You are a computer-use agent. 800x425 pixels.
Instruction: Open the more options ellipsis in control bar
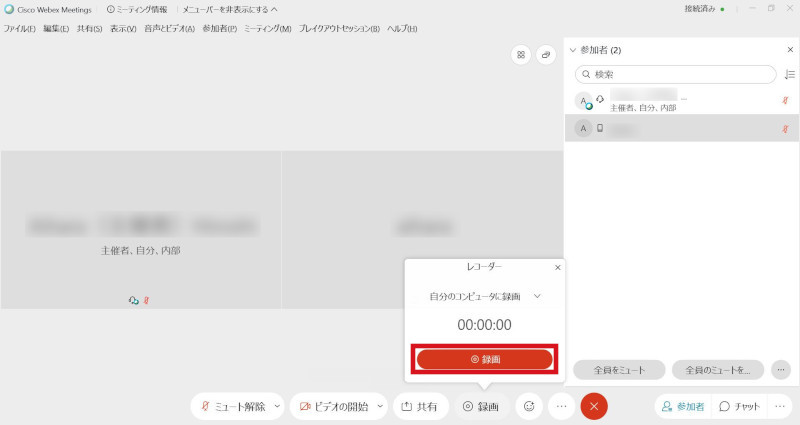point(561,406)
